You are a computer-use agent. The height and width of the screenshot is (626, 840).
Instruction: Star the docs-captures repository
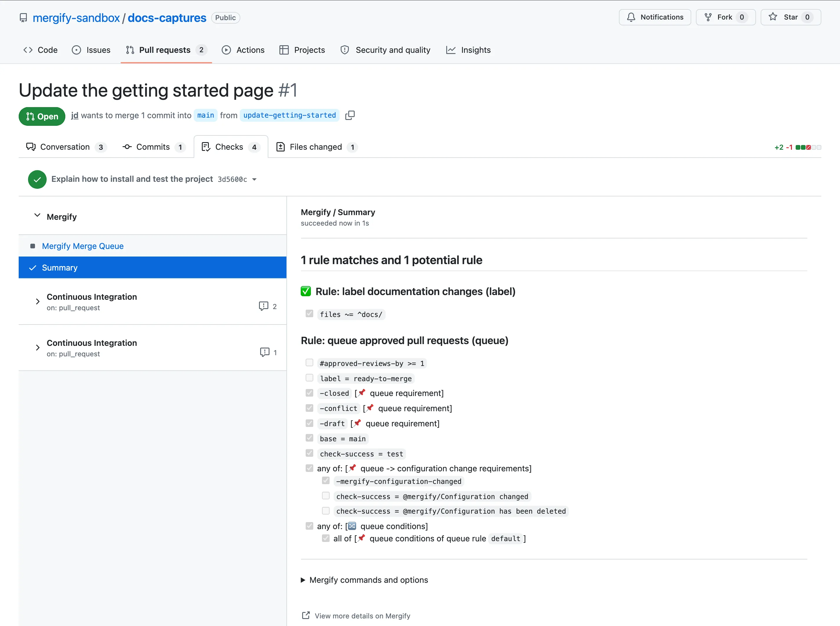791,17
